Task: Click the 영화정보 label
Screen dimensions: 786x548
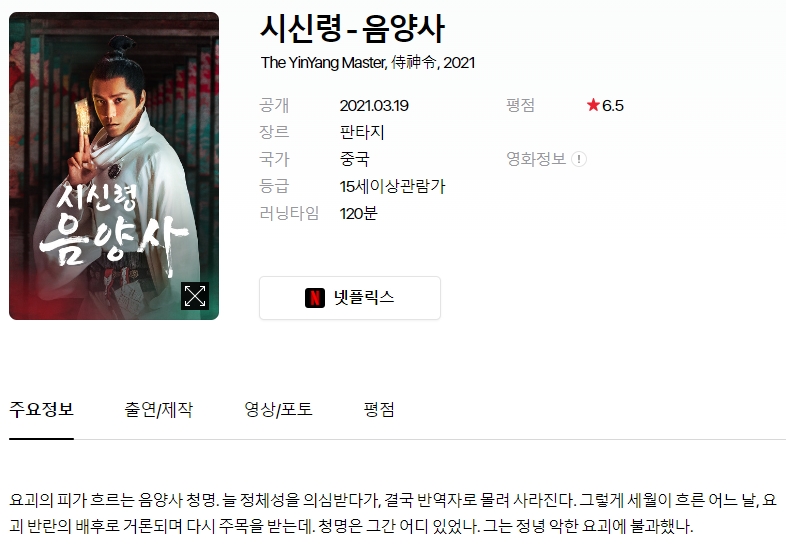Action: pyautogui.click(x=536, y=159)
